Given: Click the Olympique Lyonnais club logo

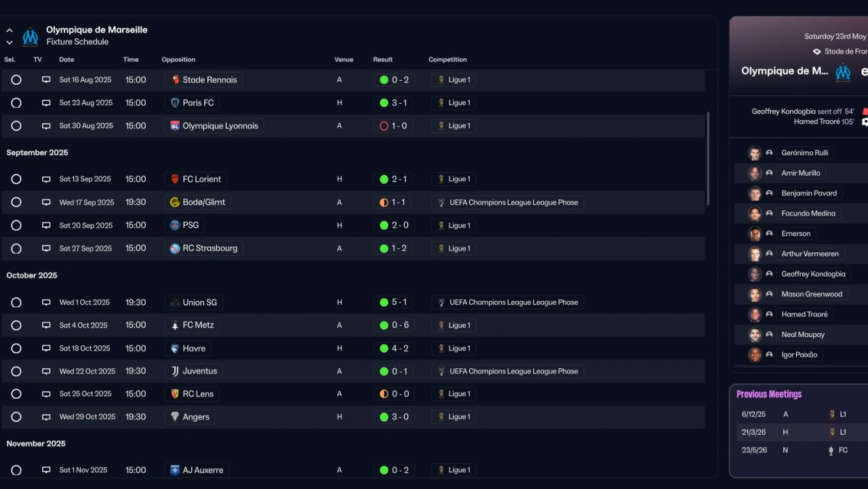Looking at the screenshot, I should [x=175, y=125].
